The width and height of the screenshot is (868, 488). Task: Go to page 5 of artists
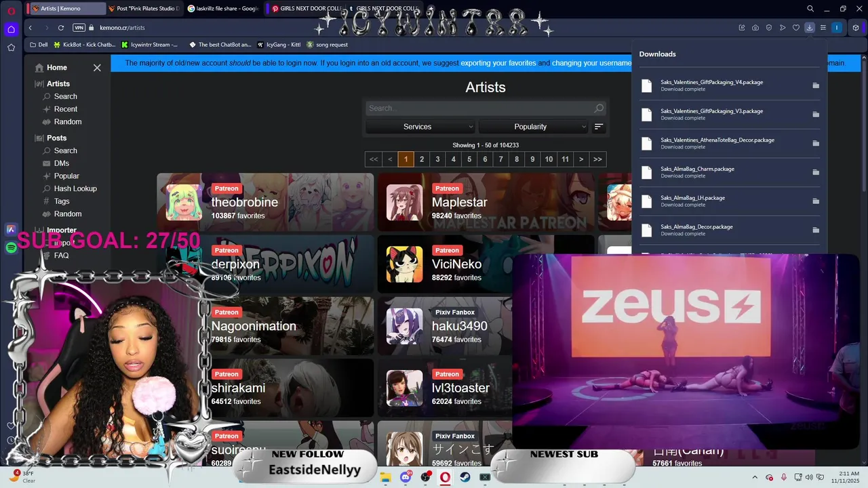469,159
